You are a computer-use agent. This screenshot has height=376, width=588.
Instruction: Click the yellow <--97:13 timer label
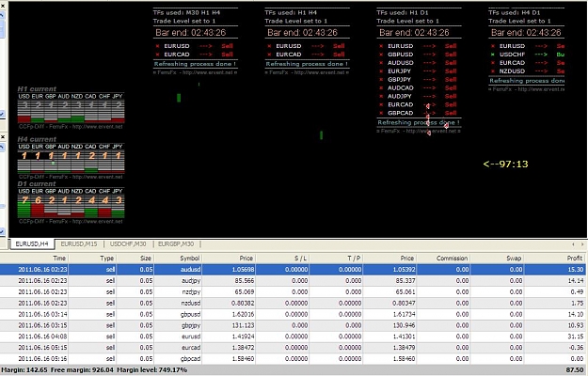click(505, 164)
